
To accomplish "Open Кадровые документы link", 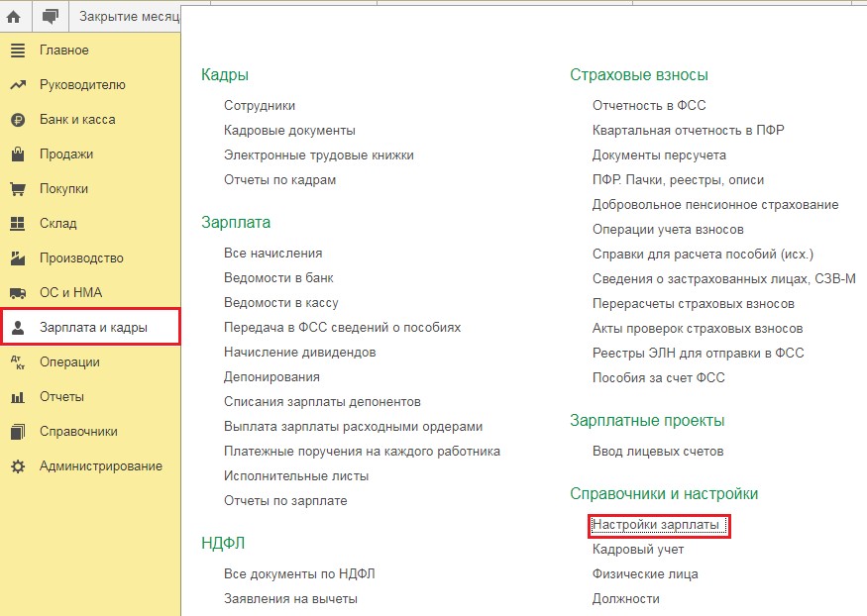I will (x=289, y=131).
